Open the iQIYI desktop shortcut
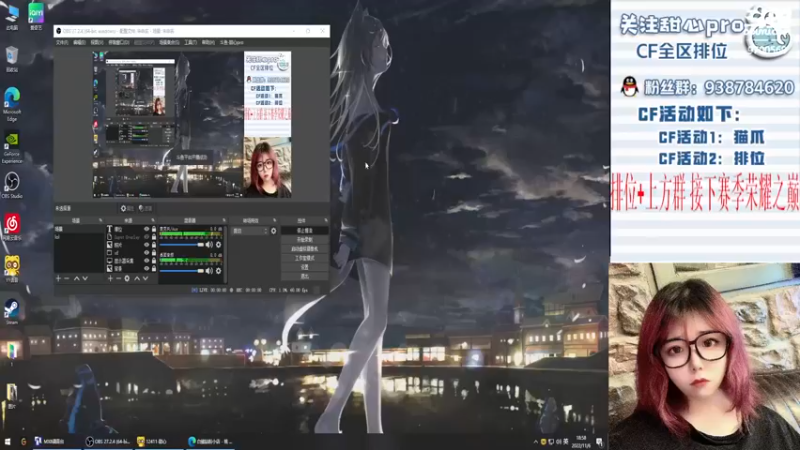This screenshot has width=800, height=450. pos(36,16)
